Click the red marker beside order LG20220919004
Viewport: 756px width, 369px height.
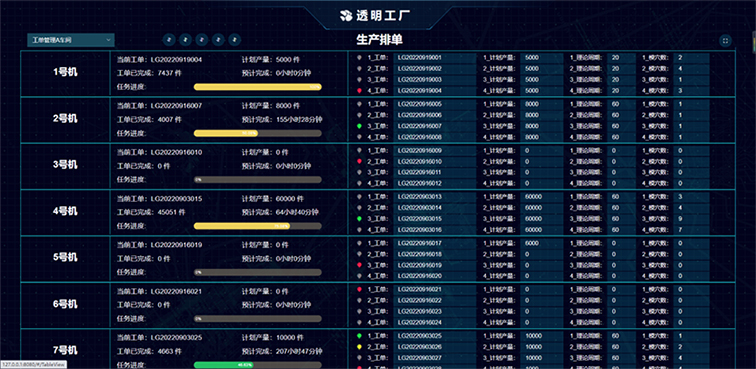point(359,90)
